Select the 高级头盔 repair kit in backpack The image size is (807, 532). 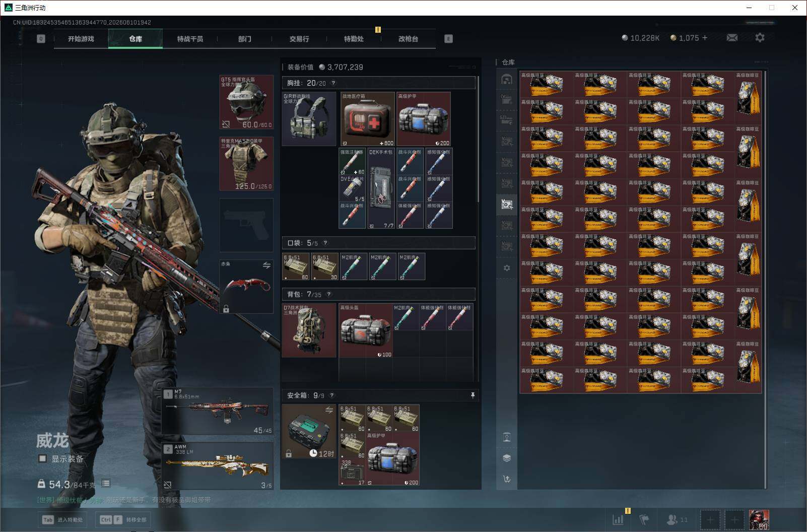tap(366, 331)
